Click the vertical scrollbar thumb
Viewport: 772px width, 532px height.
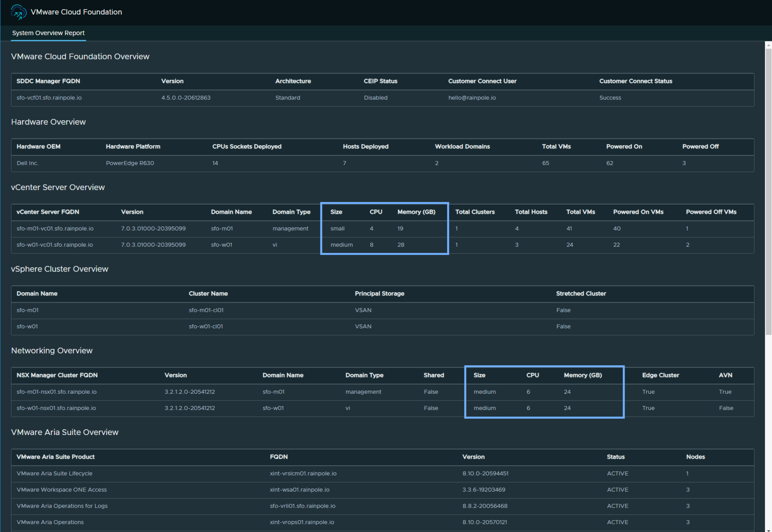[x=769, y=192]
